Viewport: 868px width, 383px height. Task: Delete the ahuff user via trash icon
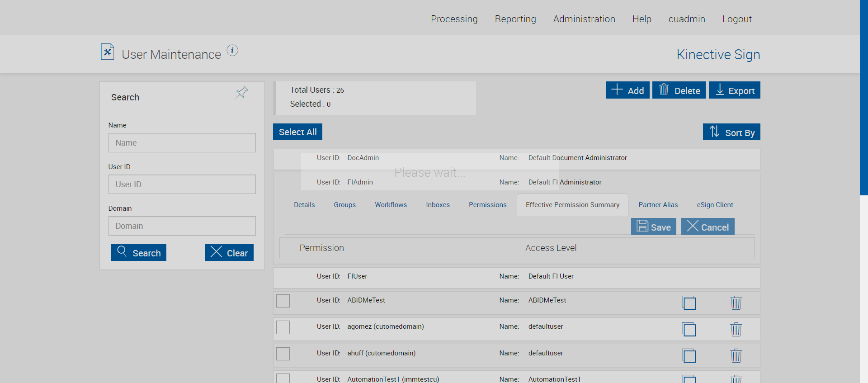(x=736, y=355)
